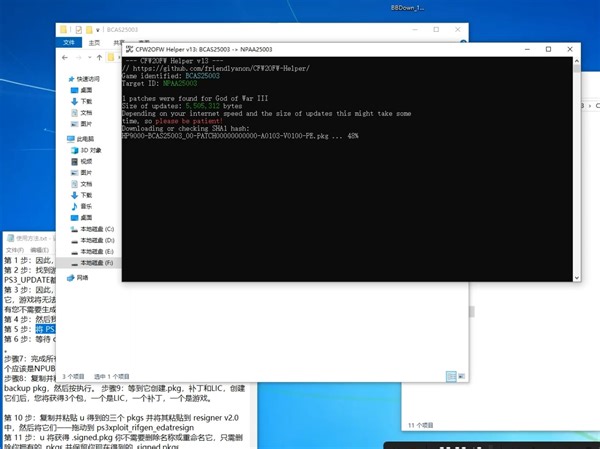Open 共享 tab in Explorer ribbon
The height and width of the screenshot is (449, 600).
coord(119,42)
